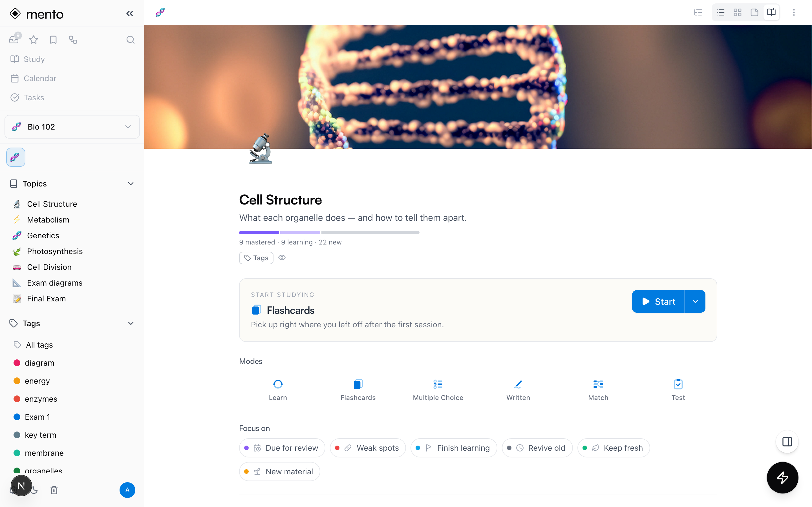Open favorites star icon in sidebar
This screenshot has height=507, width=812.
(34, 40)
